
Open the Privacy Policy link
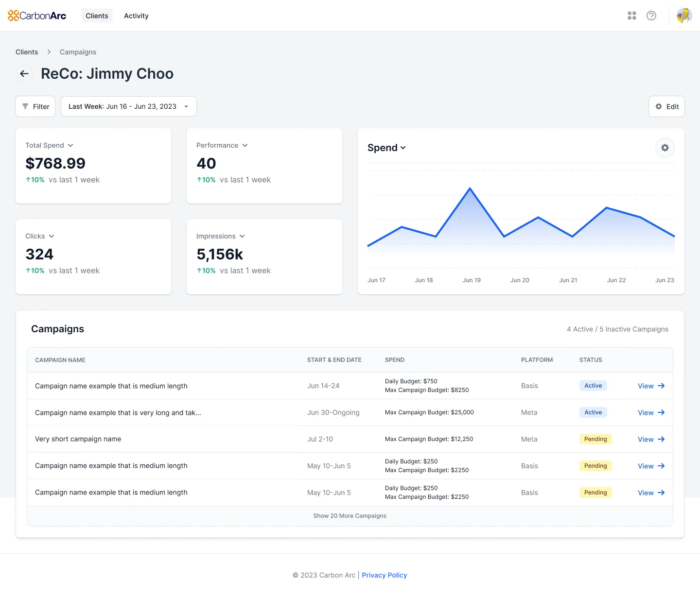pyautogui.click(x=385, y=575)
